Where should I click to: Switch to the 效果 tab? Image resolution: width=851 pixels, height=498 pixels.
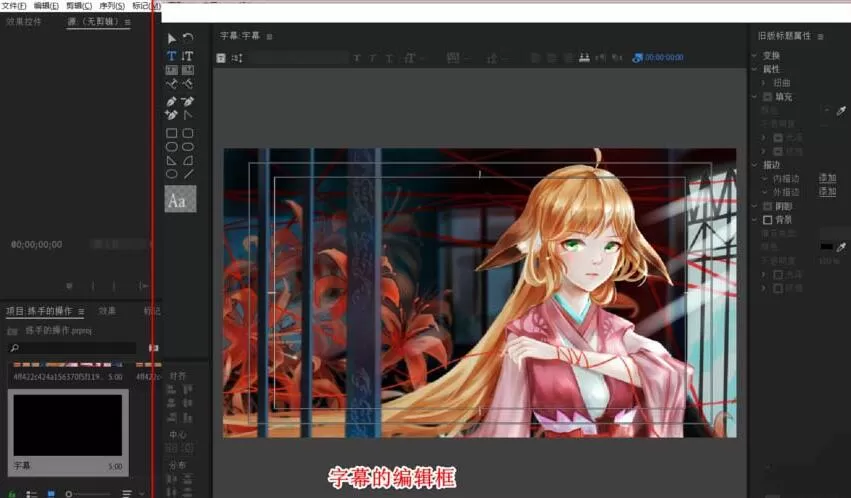click(107, 311)
